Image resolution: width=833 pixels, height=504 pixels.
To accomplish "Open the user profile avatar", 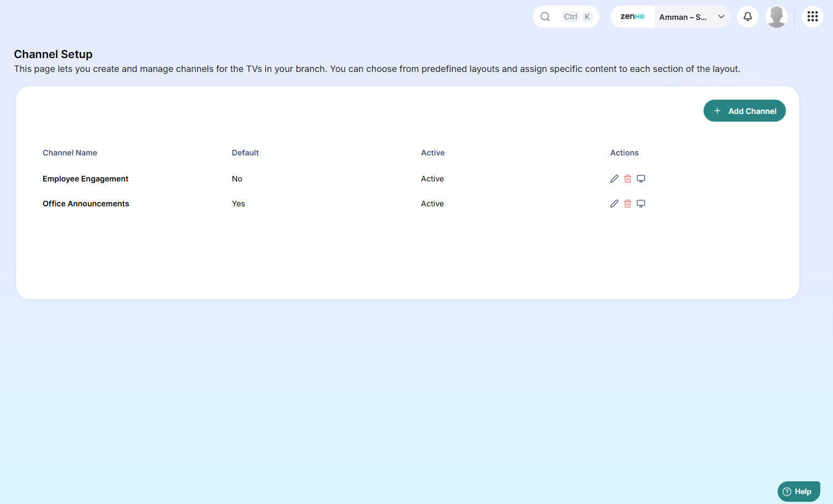I will pos(777,17).
